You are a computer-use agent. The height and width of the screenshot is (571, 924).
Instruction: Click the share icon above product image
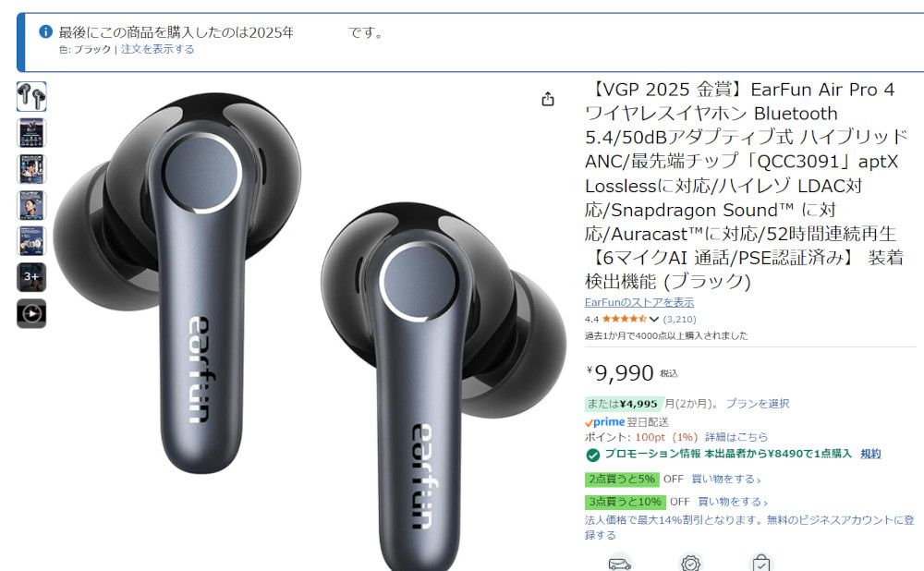(548, 99)
